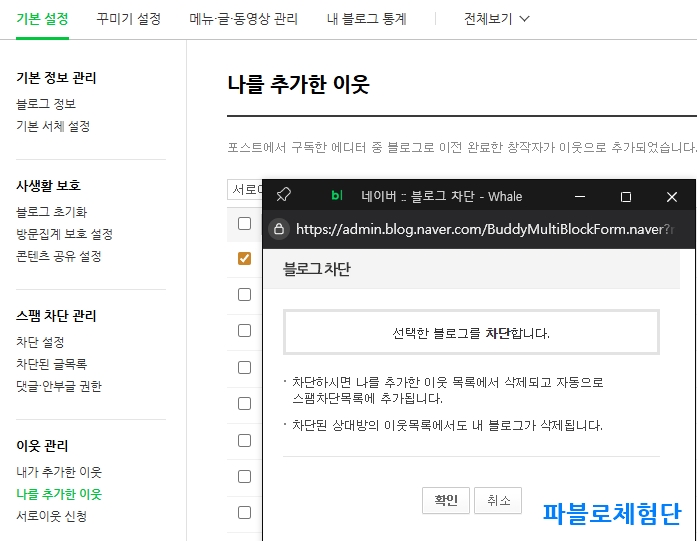Go to 방문집계 보호 설정
The height and width of the screenshot is (541, 697).
(64, 234)
